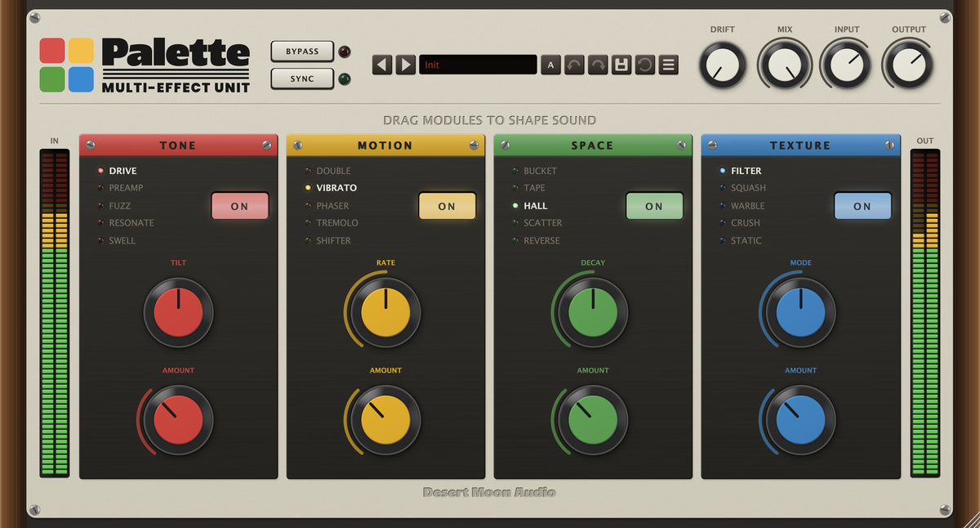The image size is (980, 528).
Task: Switch the A/B compare button
Action: click(550, 65)
